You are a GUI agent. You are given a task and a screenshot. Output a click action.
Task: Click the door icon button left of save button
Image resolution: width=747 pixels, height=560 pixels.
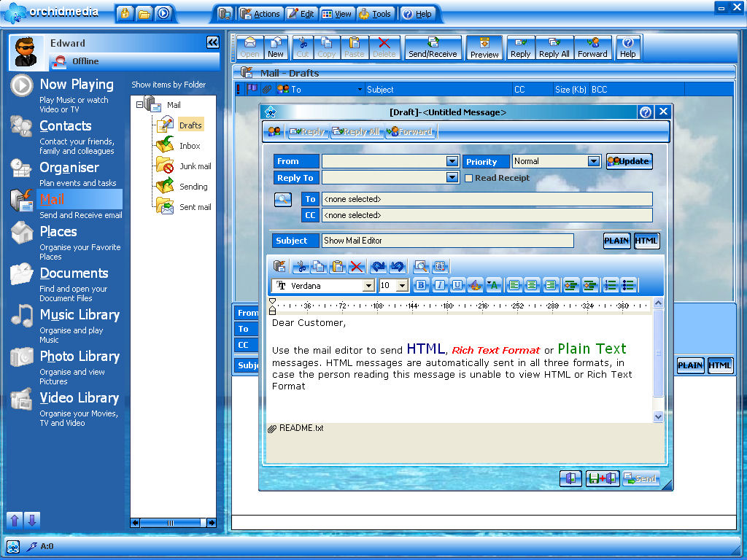click(570, 478)
